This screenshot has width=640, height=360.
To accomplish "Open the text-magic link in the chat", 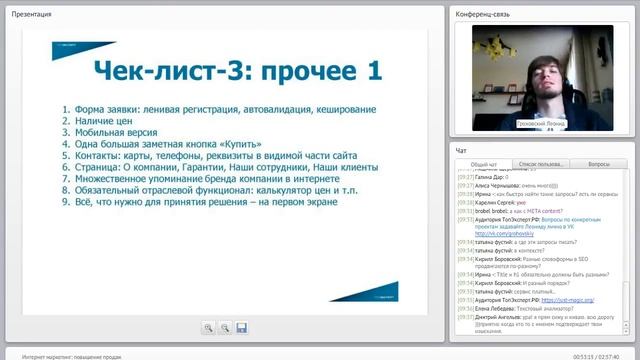I will pyautogui.click(x=568, y=300).
